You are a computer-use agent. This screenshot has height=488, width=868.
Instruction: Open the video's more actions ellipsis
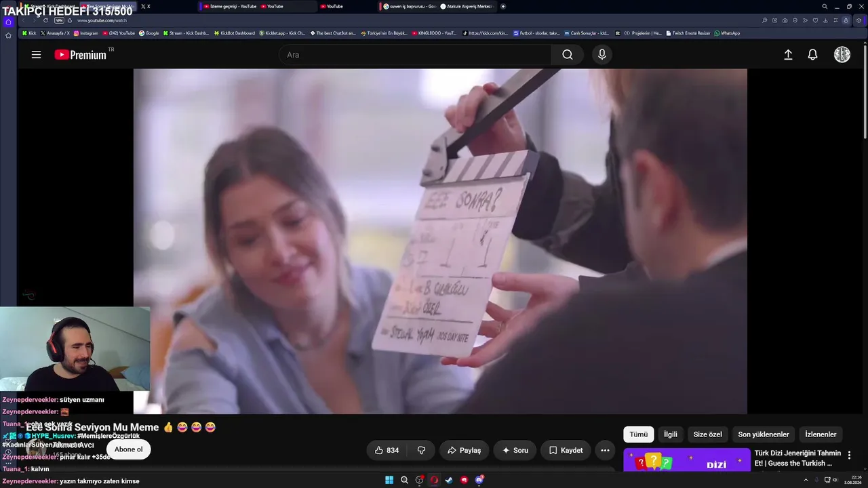605,450
